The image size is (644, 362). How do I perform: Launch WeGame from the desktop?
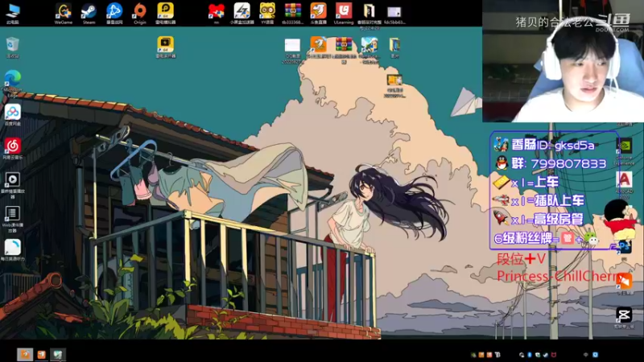coord(64,14)
